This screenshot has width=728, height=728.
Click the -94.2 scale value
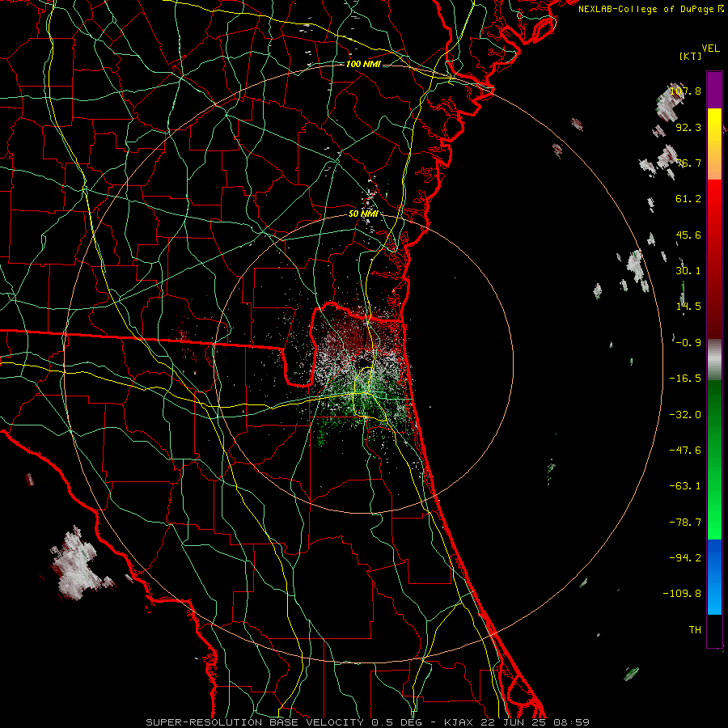pyautogui.click(x=685, y=558)
